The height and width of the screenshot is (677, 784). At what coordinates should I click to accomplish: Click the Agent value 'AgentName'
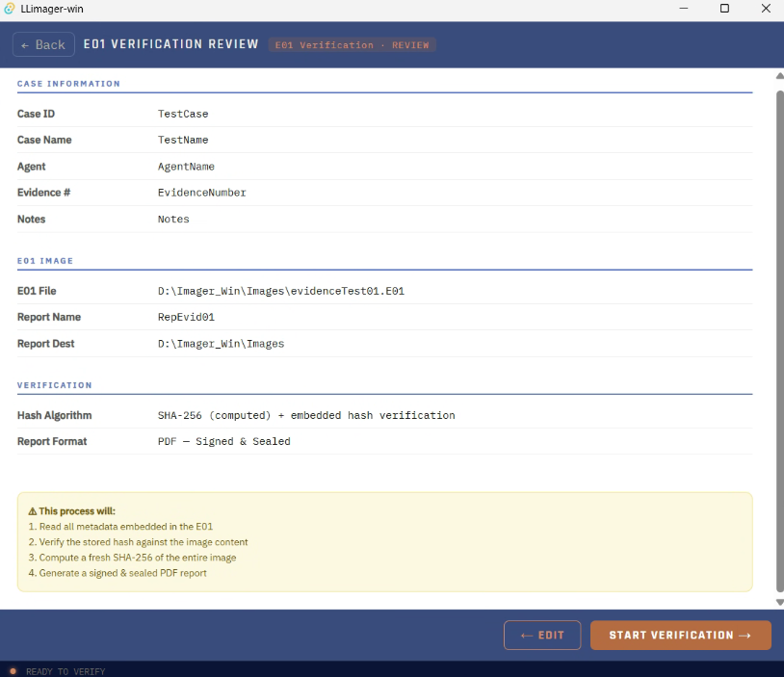click(x=186, y=167)
